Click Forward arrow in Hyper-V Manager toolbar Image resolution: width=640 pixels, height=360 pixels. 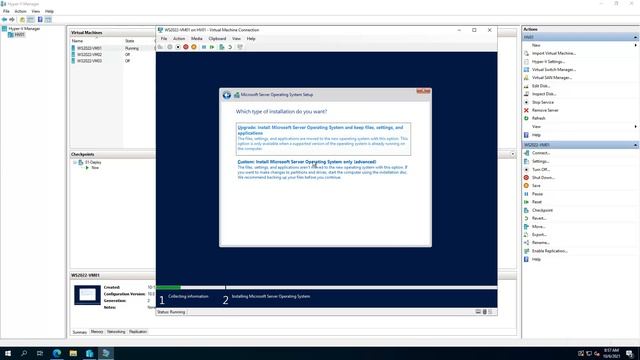12,20
